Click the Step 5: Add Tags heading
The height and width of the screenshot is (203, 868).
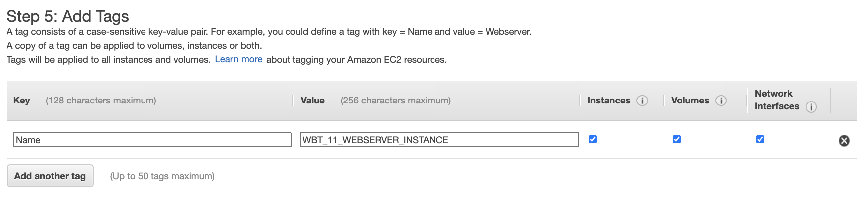(x=68, y=16)
